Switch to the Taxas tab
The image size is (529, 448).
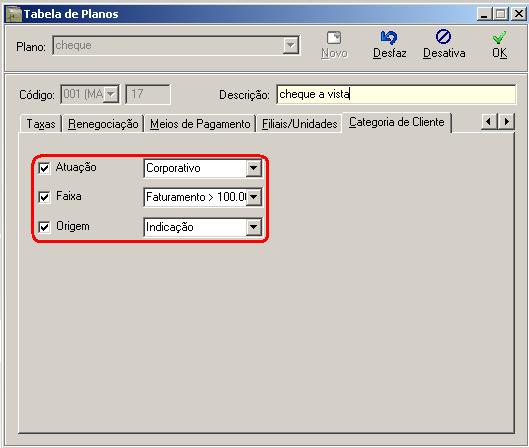click(41, 124)
